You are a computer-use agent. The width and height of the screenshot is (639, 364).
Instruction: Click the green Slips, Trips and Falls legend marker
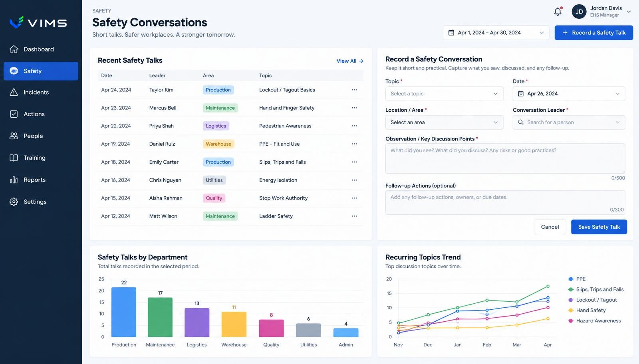[x=571, y=289]
